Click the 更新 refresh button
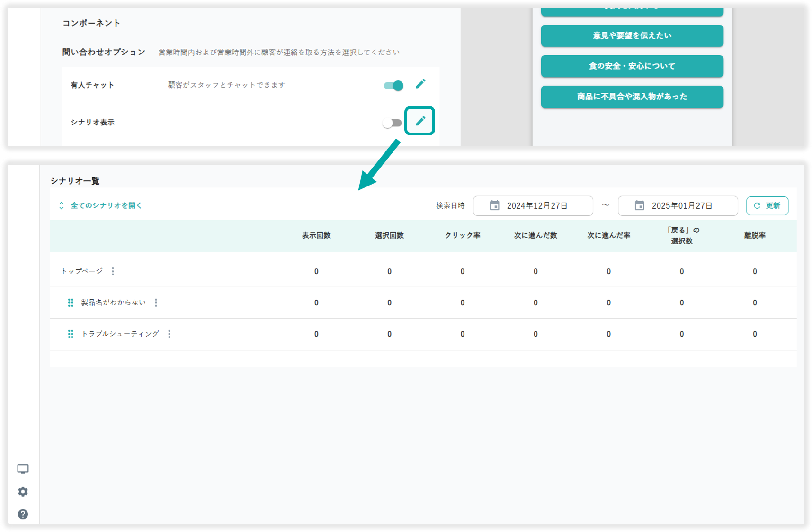The image size is (812, 532). point(767,206)
